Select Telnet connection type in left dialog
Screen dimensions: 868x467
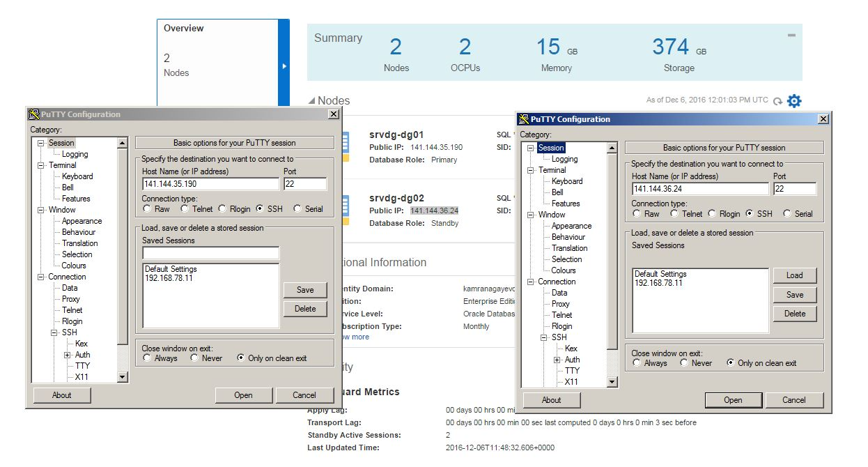click(x=185, y=209)
